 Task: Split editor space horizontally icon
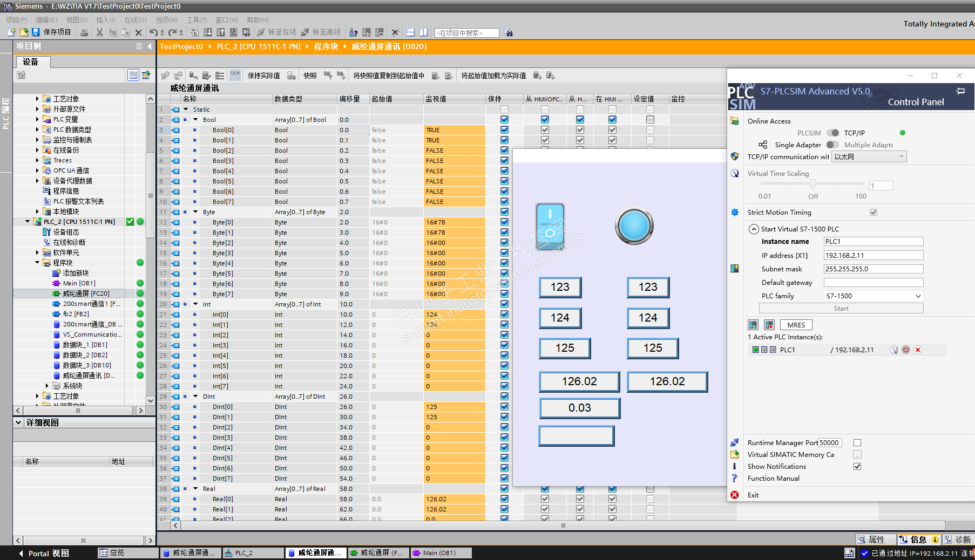tap(411, 32)
